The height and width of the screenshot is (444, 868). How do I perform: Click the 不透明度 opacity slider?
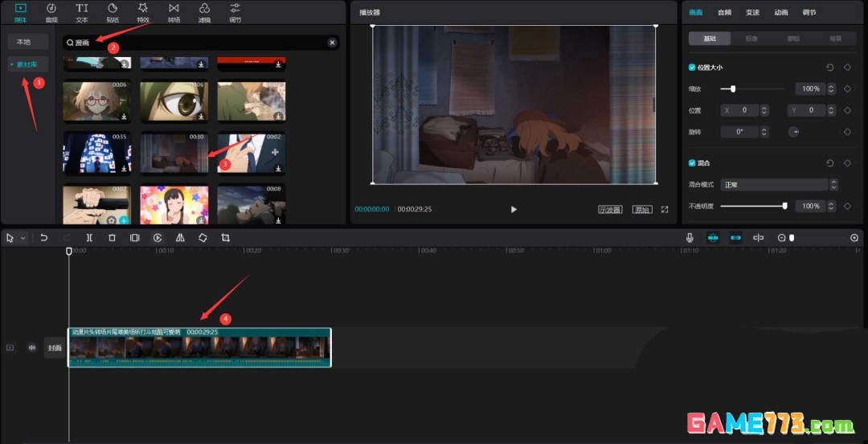pyautogui.click(x=753, y=206)
